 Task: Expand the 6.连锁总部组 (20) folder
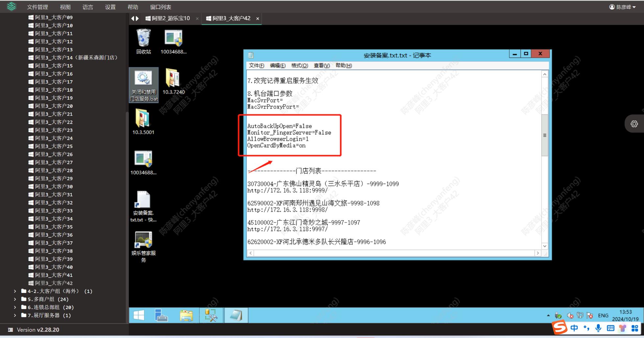[15, 307]
